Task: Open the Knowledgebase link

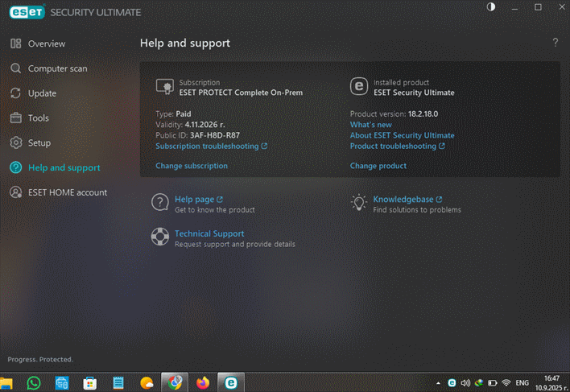Action: (x=407, y=199)
